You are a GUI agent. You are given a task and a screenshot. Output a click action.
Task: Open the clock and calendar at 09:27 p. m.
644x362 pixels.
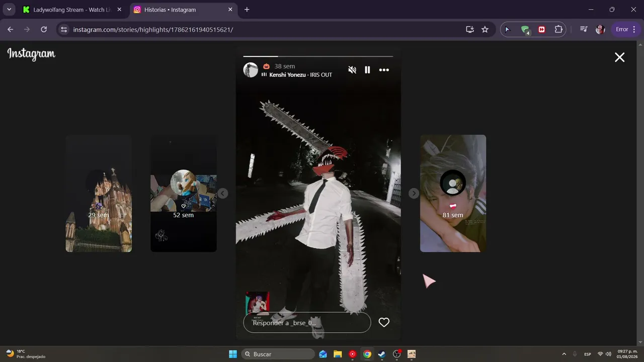[627, 354]
